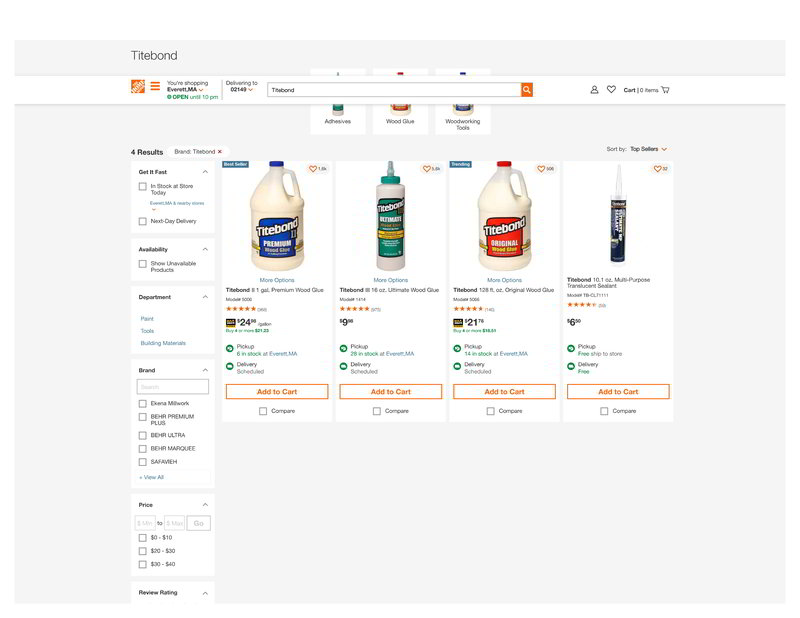Add Titebond Original Wood Glue to cart
The image size is (800, 618).
(x=504, y=392)
